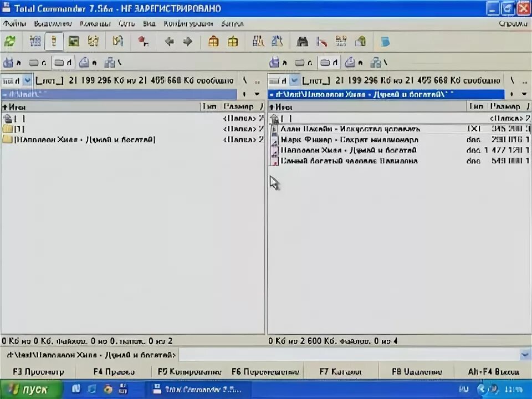The height and width of the screenshot is (399, 532).
Task: Go back using the left arrow toolbar icon
Action: [169, 42]
